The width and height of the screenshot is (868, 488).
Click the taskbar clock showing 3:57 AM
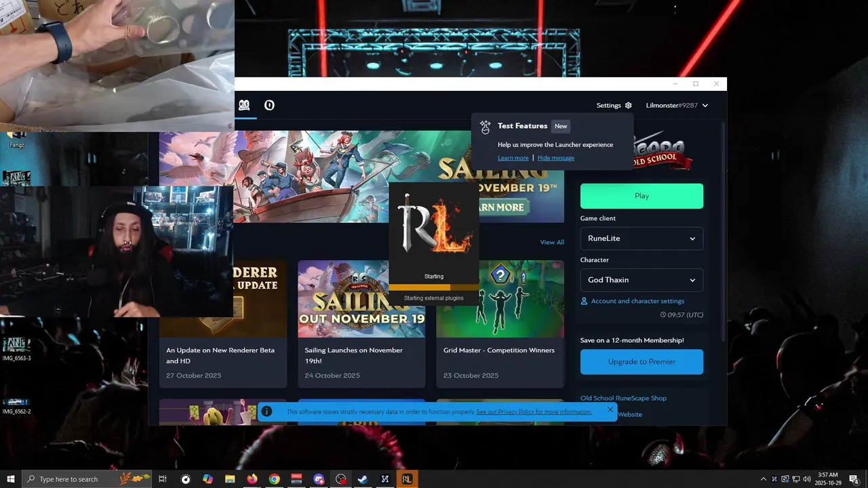[827, 479]
